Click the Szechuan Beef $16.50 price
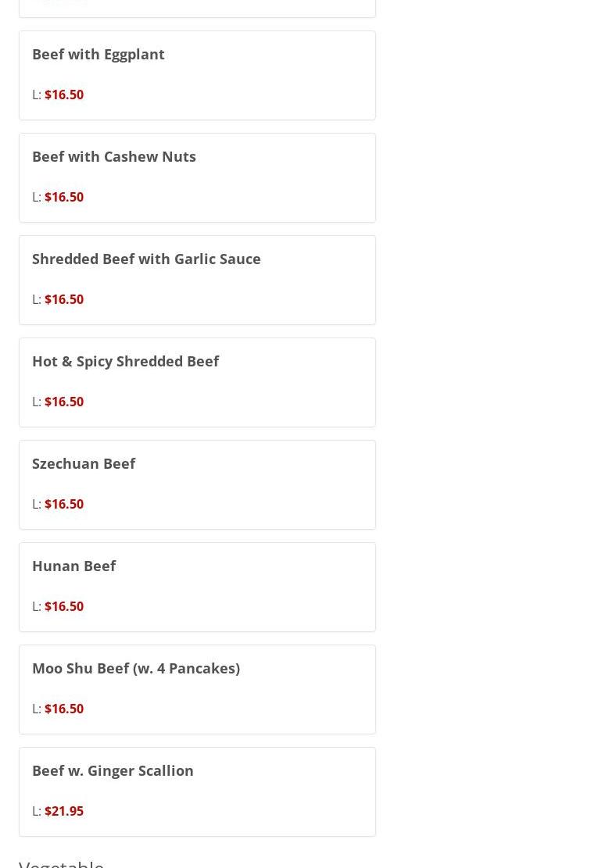Screen dimensions: 602x868 click(x=64, y=504)
